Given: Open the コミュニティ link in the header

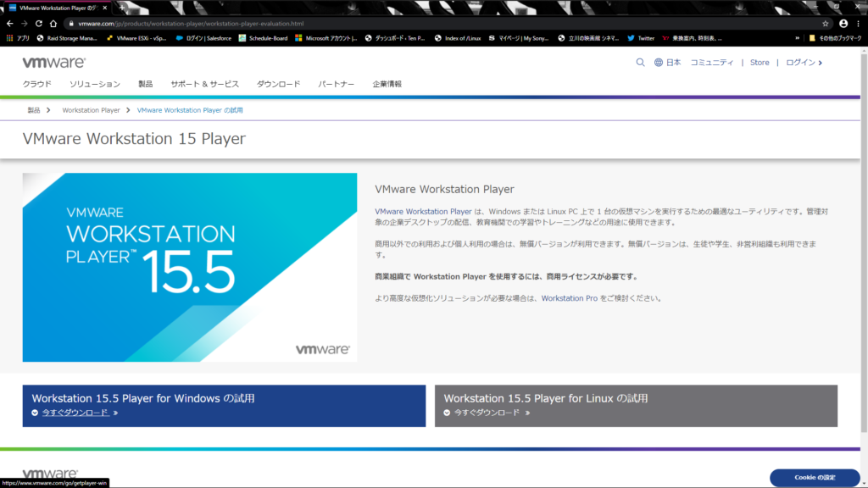Looking at the screenshot, I should [x=712, y=63].
